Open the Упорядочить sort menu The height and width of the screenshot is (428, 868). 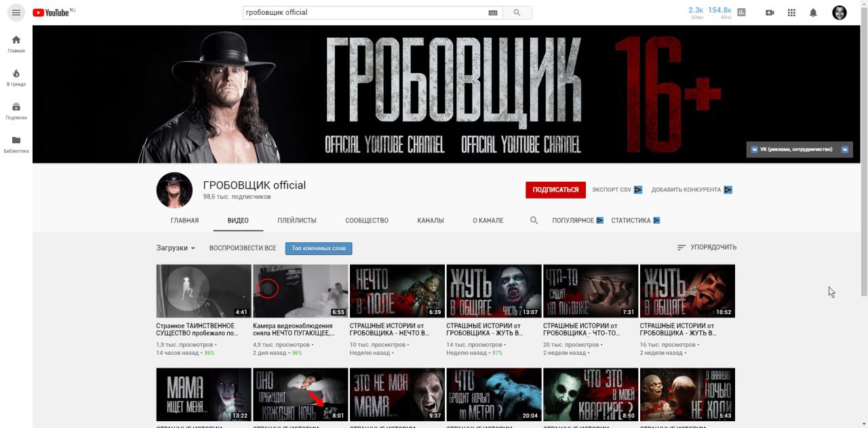707,248
